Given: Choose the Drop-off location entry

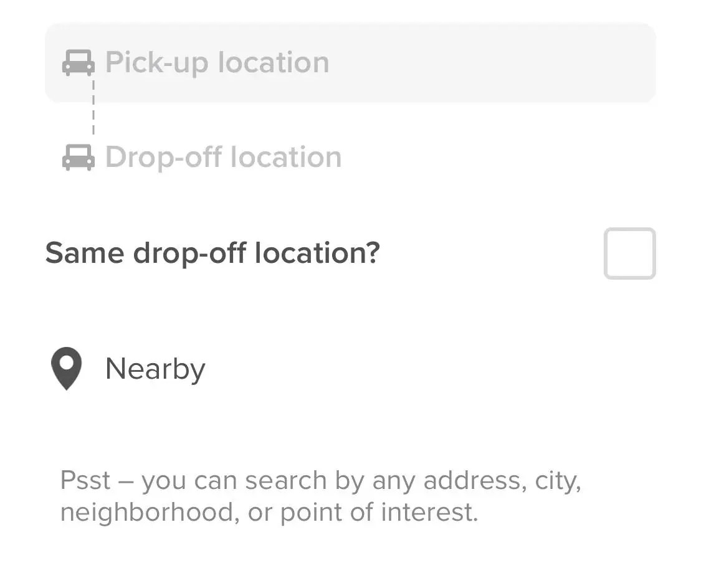Looking at the screenshot, I should (223, 158).
